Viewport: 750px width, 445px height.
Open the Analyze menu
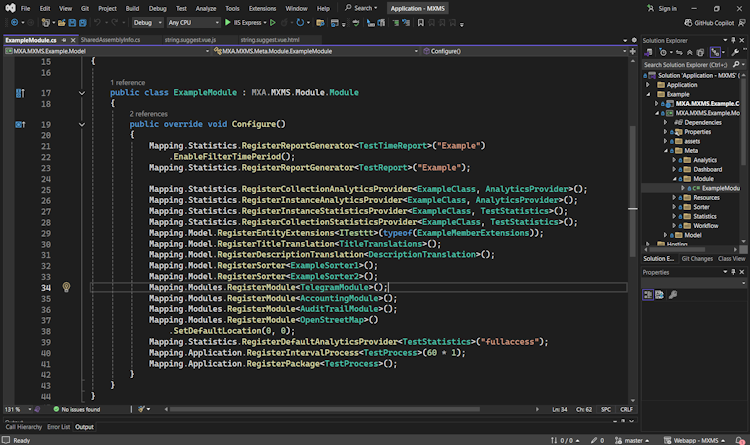pyautogui.click(x=206, y=8)
